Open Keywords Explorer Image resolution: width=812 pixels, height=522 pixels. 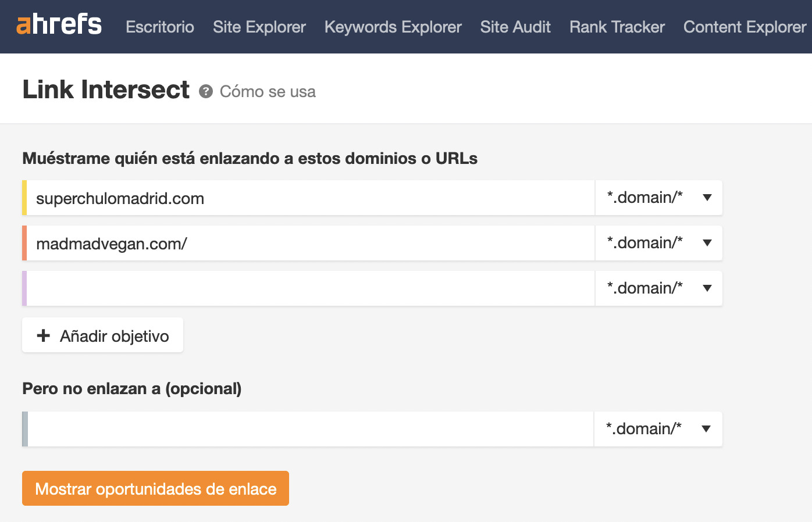(393, 27)
